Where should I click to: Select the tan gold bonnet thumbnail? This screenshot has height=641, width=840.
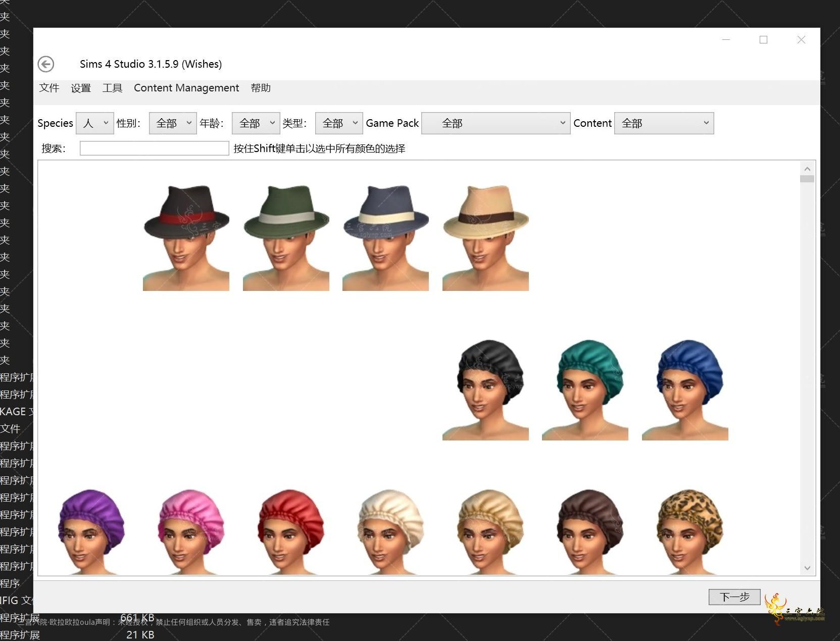(490, 531)
